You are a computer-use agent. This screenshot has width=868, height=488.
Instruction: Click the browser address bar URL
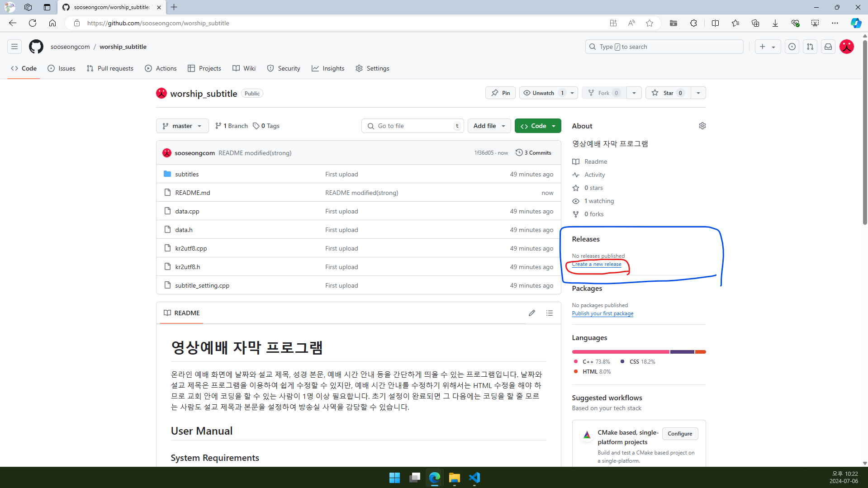[158, 23]
